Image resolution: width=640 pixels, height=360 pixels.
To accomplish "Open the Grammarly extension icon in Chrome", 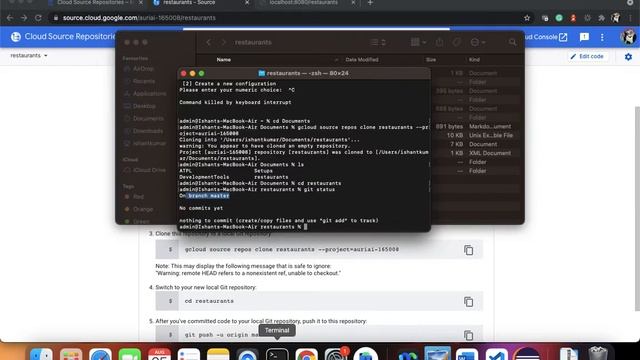I will 559,18.
